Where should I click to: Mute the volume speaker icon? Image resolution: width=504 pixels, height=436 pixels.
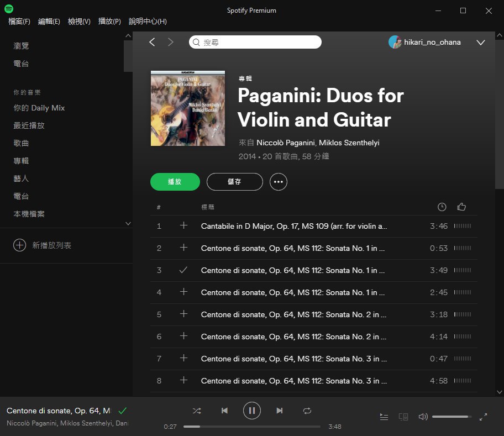423,417
